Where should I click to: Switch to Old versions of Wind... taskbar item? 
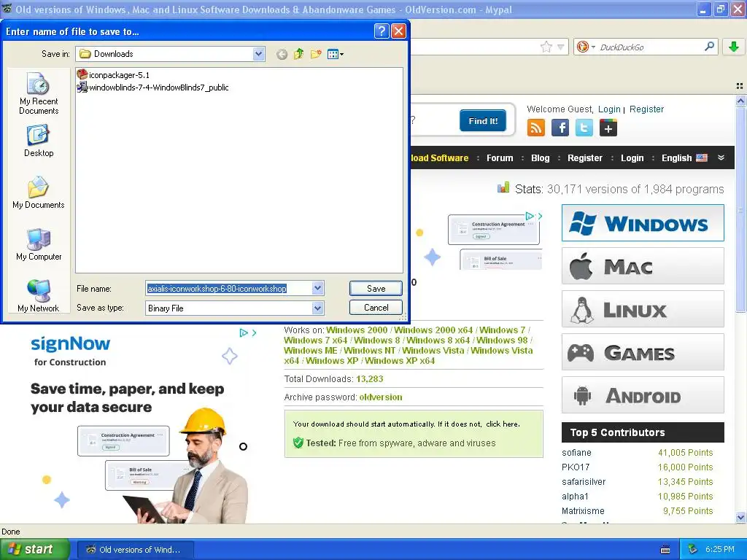pyautogui.click(x=135, y=550)
